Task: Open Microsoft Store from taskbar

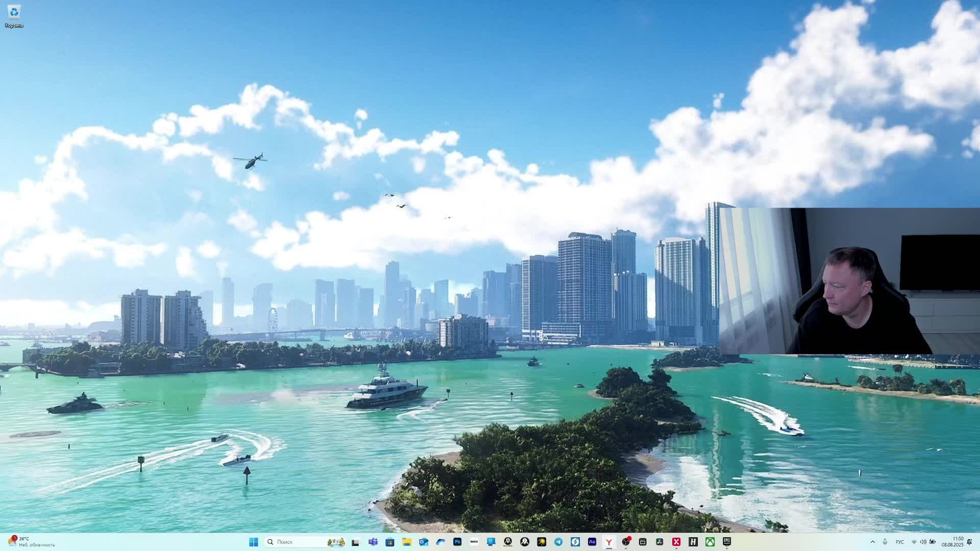Action: [390, 542]
